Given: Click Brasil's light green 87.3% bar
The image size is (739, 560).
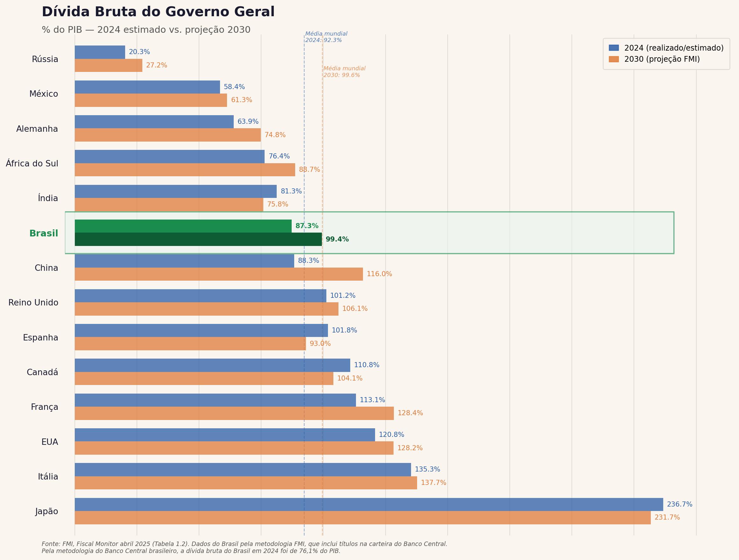Looking at the screenshot, I should 183,226.
